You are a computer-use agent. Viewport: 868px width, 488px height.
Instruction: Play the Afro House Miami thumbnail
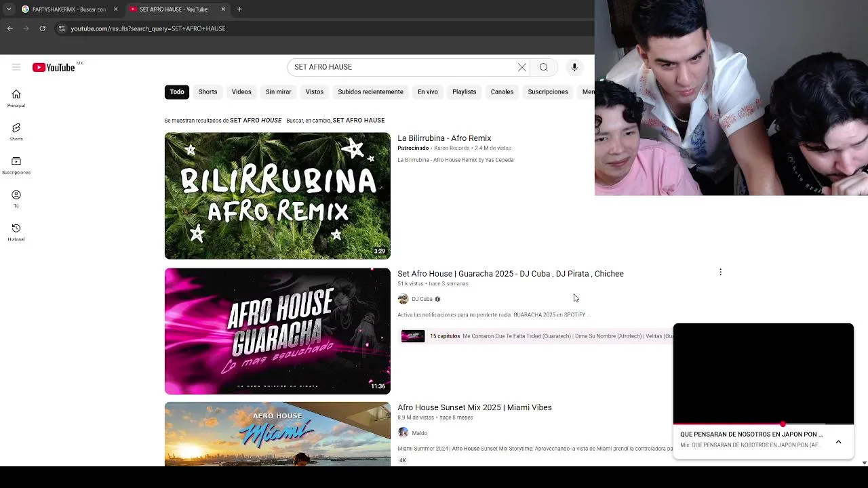pos(277,434)
